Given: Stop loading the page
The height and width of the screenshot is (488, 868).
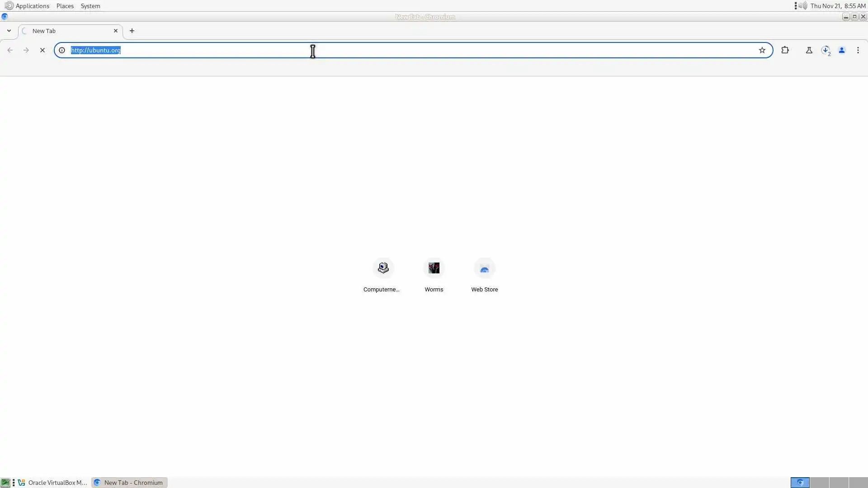Looking at the screenshot, I should [42, 50].
